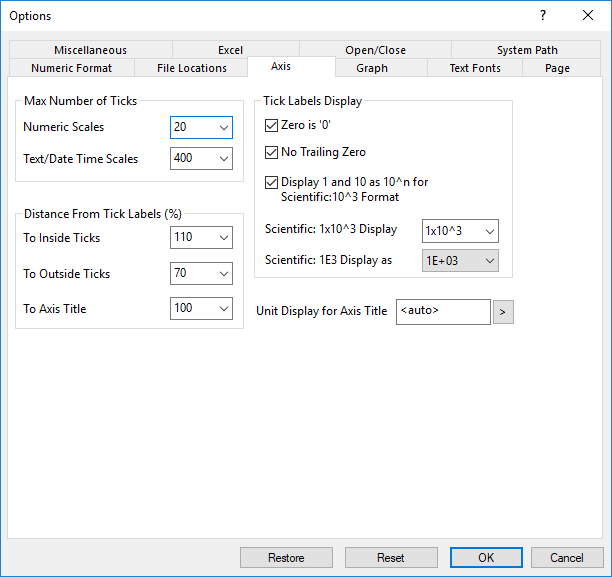
Task: Toggle the "Zero is '0'" checkbox
Action: (x=272, y=126)
